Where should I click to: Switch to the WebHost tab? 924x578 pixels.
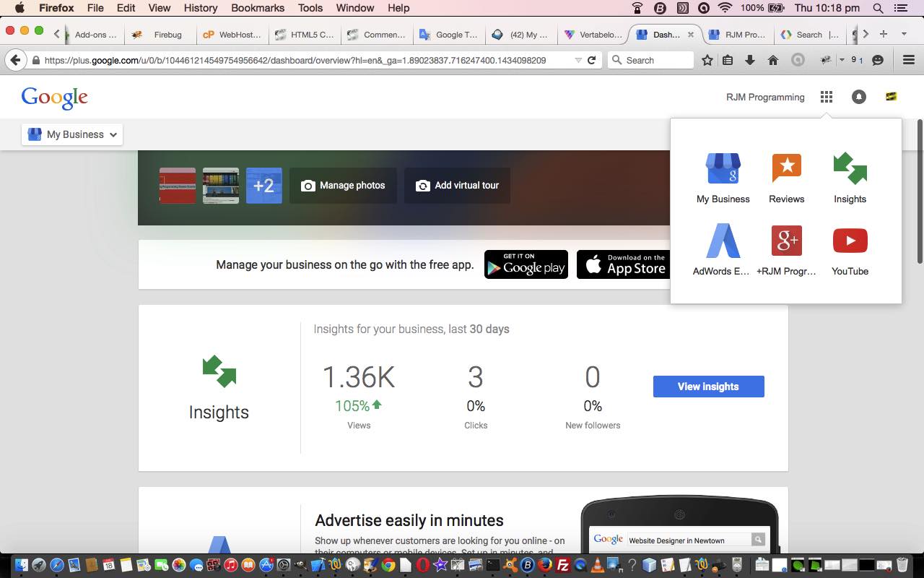click(232, 34)
